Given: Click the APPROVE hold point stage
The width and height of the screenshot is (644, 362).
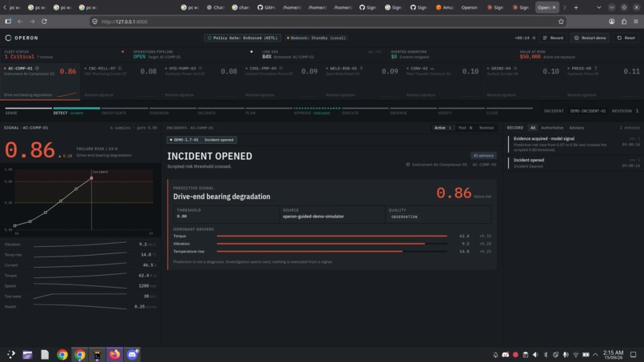Looking at the screenshot, I should tap(316, 111).
